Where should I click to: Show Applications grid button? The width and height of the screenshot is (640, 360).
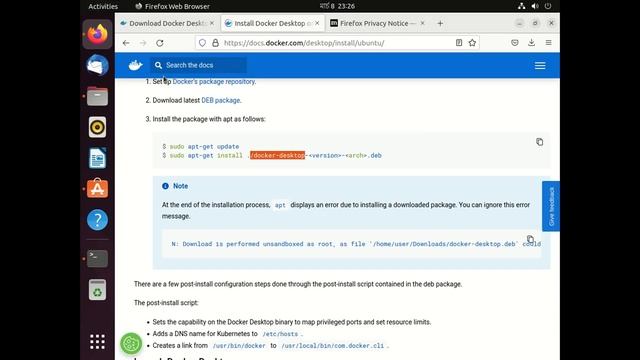click(x=97, y=342)
